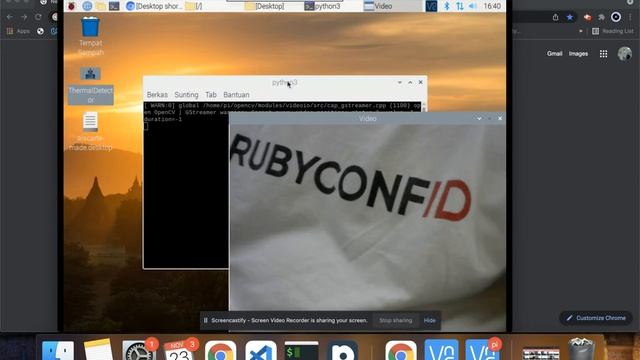Launch the terminal icon in Pi panel
Image resolution: width=640 pixels, height=360 pixels.
[114, 6]
